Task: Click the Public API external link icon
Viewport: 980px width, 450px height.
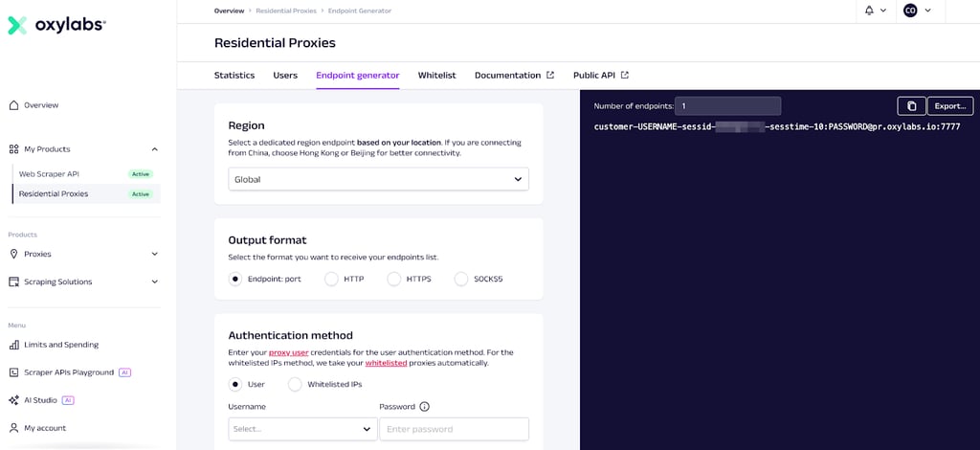Action: click(x=624, y=75)
